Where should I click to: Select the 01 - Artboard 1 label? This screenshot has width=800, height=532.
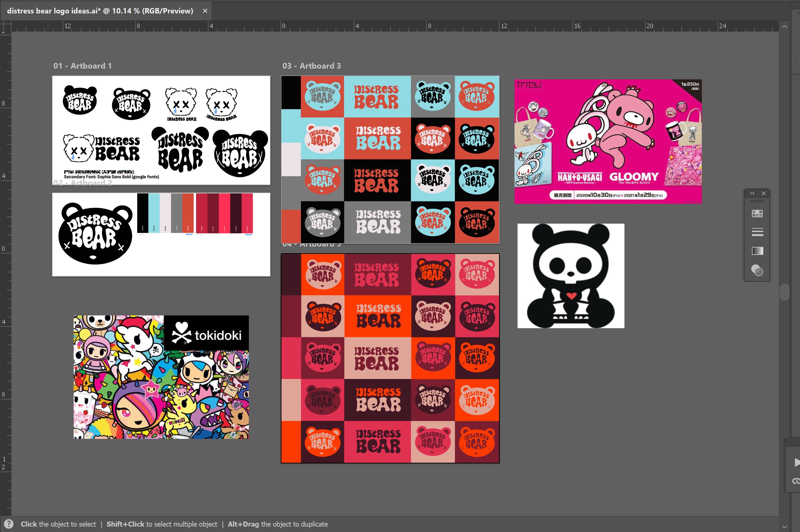[82, 66]
